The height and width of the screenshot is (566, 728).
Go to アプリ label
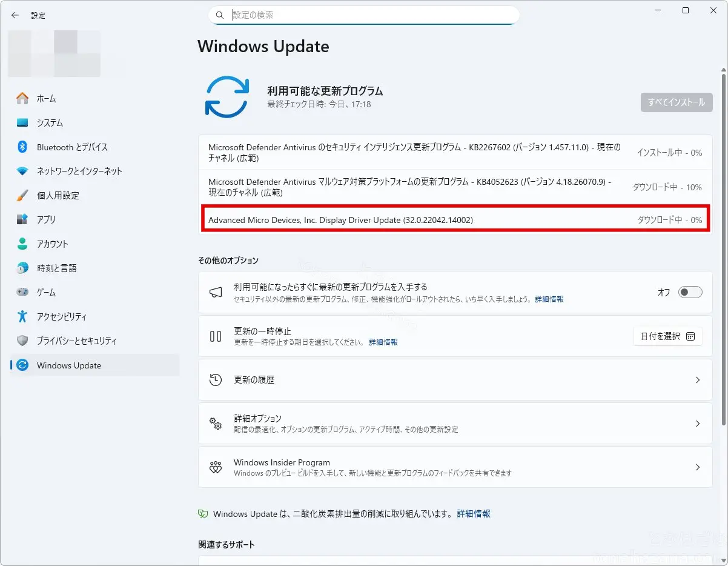coord(46,219)
